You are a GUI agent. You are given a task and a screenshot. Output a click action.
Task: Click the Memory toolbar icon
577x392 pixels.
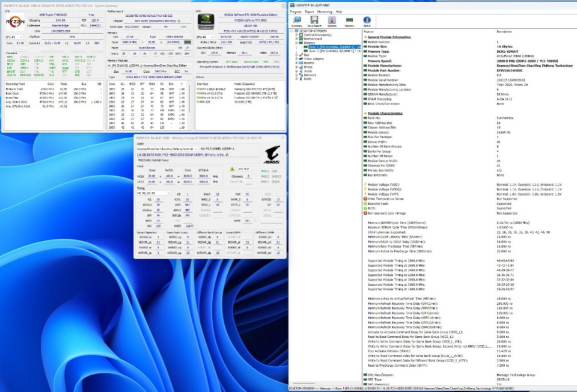[x=349, y=22]
